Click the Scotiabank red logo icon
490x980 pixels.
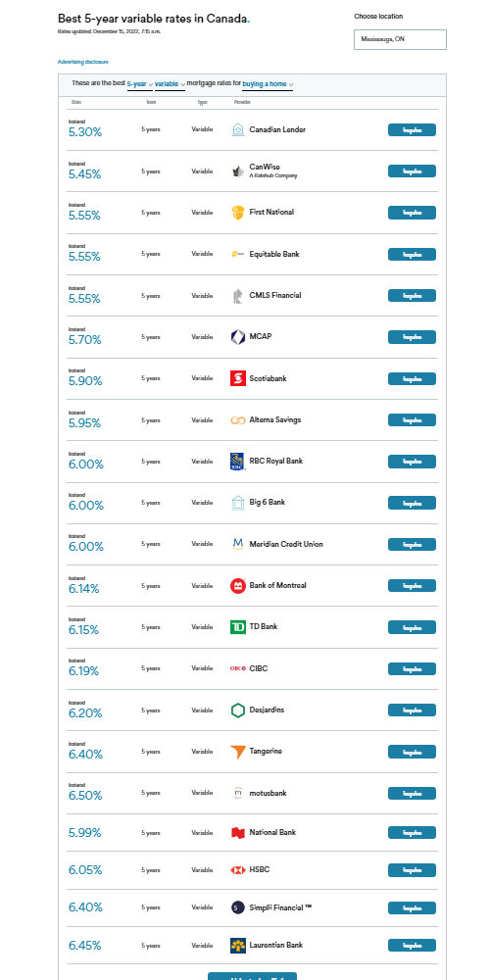point(237,378)
